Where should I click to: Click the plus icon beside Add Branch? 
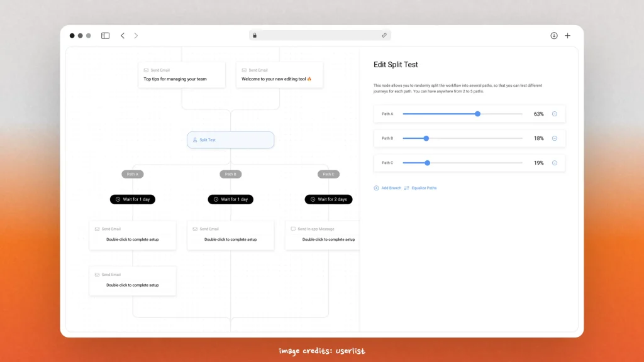pos(377,187)
